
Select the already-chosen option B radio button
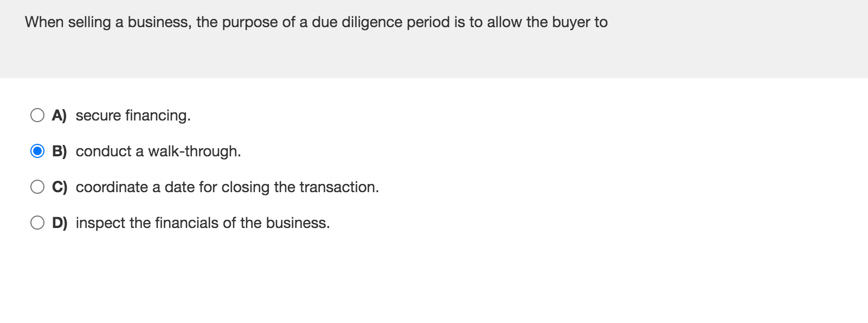[x=38, y=151]
